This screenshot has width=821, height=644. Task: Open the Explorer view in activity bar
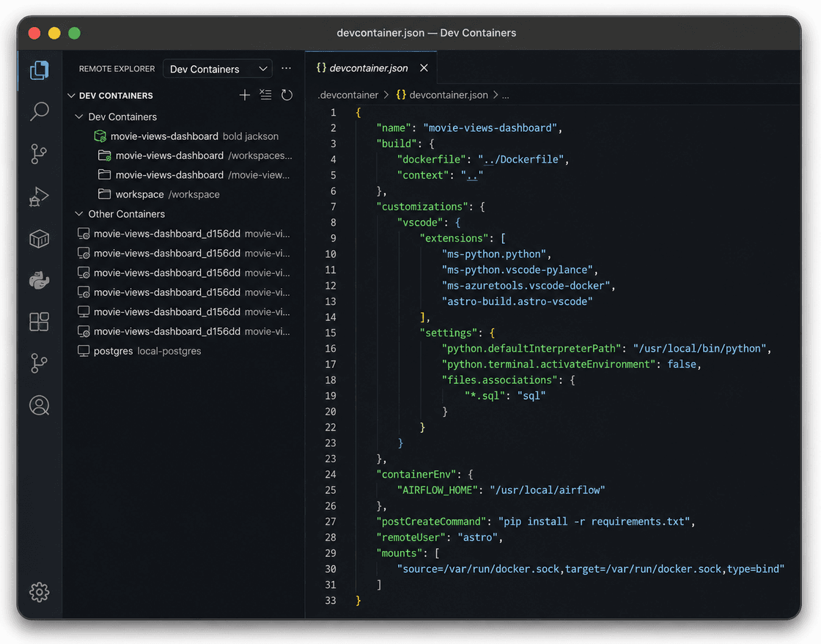[40, 70]
